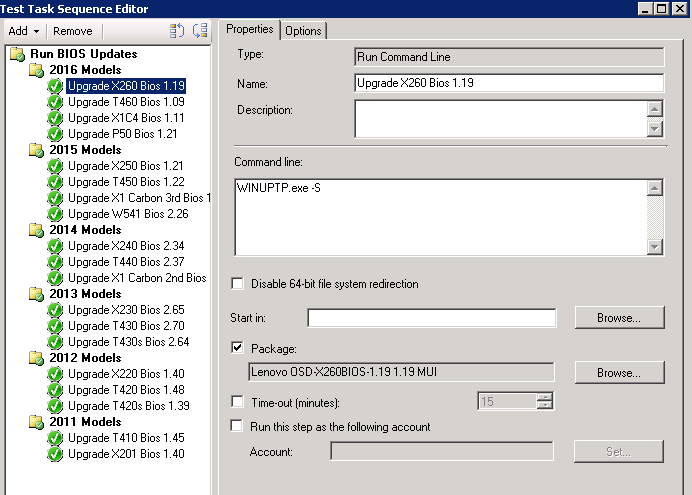Click the Start in input field
The image size is (692, 495).
432,318
